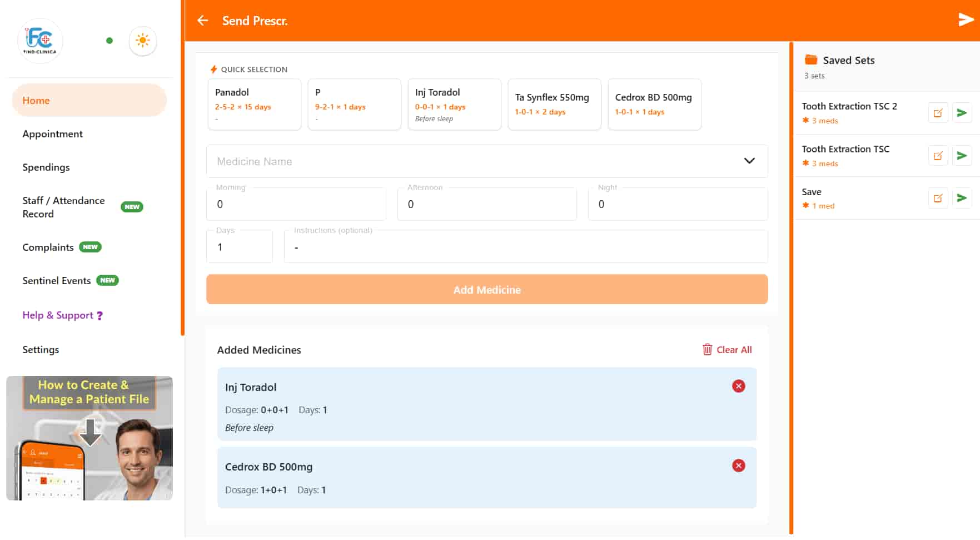Viewport: 980px width, 540px height.
Task: Open the patient file tutorial thumbnail
Action: [89, 438]
